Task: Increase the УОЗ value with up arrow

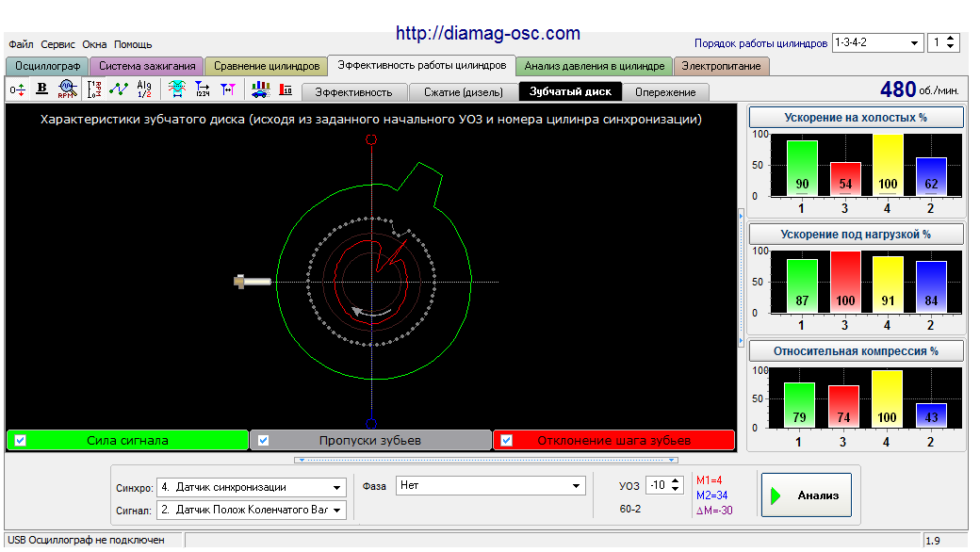Action: pyautogui.click(x=676, y=481)
